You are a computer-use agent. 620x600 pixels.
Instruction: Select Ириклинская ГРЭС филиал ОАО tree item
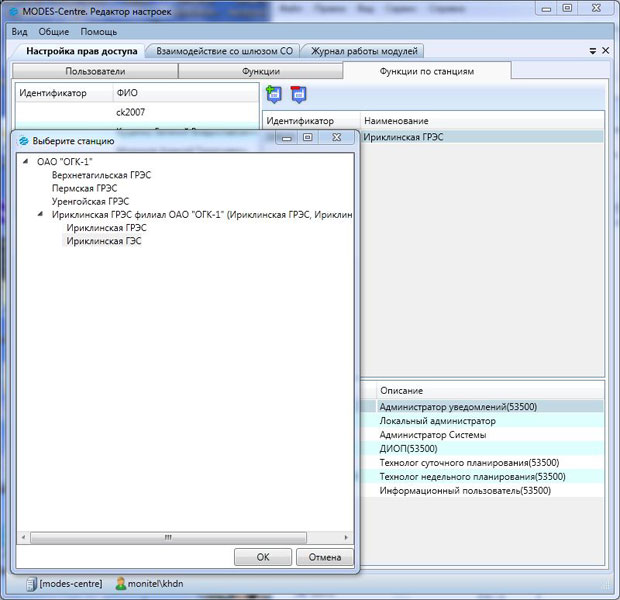pos(202,214)
